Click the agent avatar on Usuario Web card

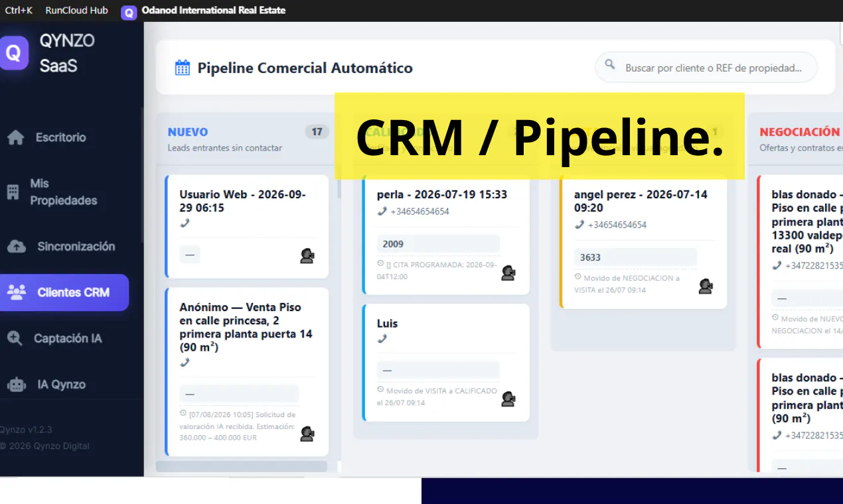point(307,256)
